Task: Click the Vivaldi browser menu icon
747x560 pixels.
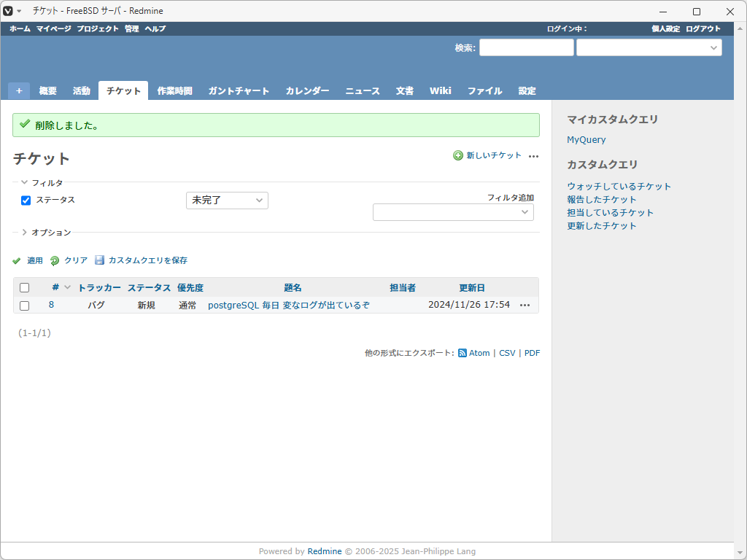Action: point(8,10)
